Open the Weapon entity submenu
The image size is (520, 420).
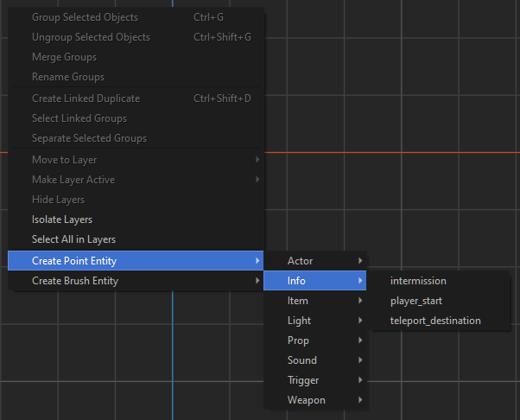click(x=307, y=400)
